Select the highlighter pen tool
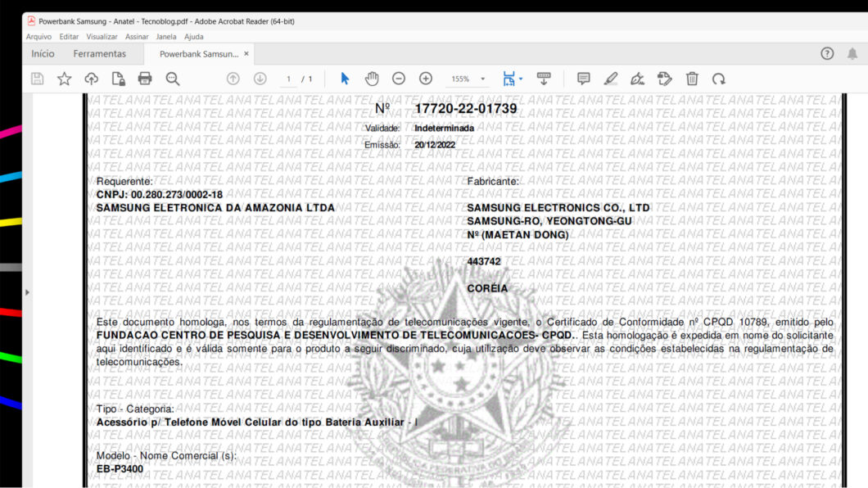 [611, 79]
